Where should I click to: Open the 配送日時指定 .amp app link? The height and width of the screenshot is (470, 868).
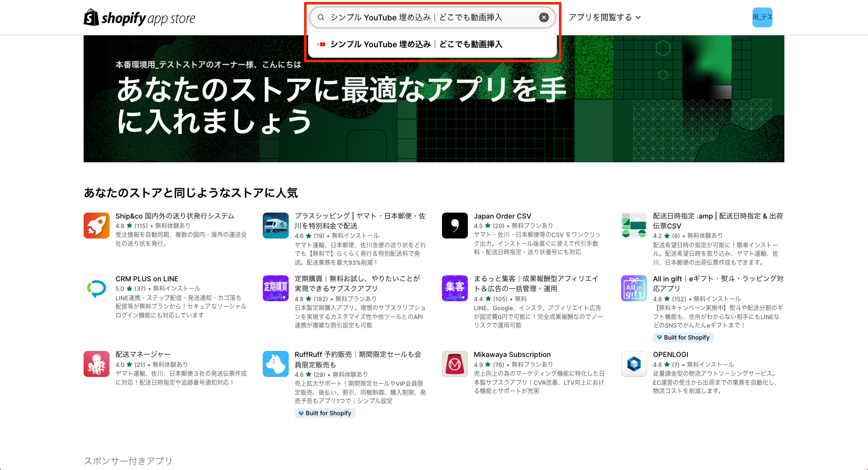(x=717, y=216)
